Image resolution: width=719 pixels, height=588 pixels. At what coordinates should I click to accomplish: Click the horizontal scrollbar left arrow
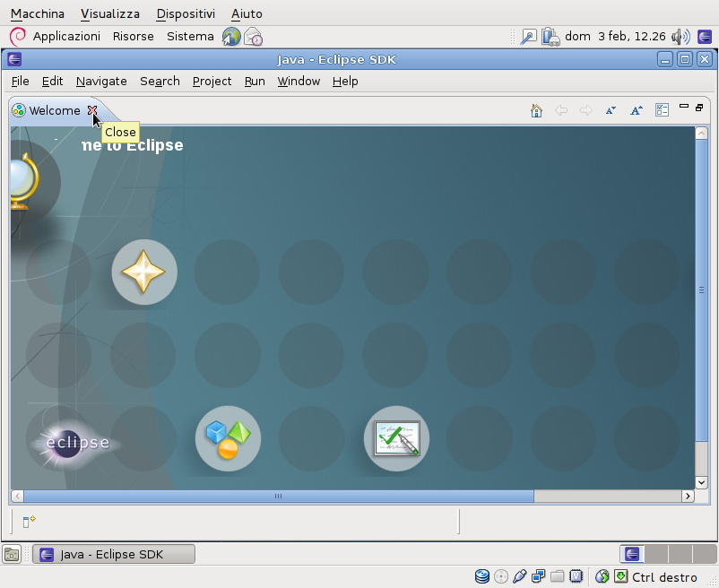coord(17,496)
